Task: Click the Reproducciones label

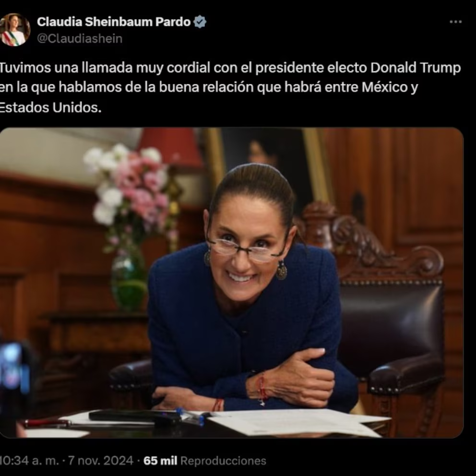Action: tap(223, 461)
